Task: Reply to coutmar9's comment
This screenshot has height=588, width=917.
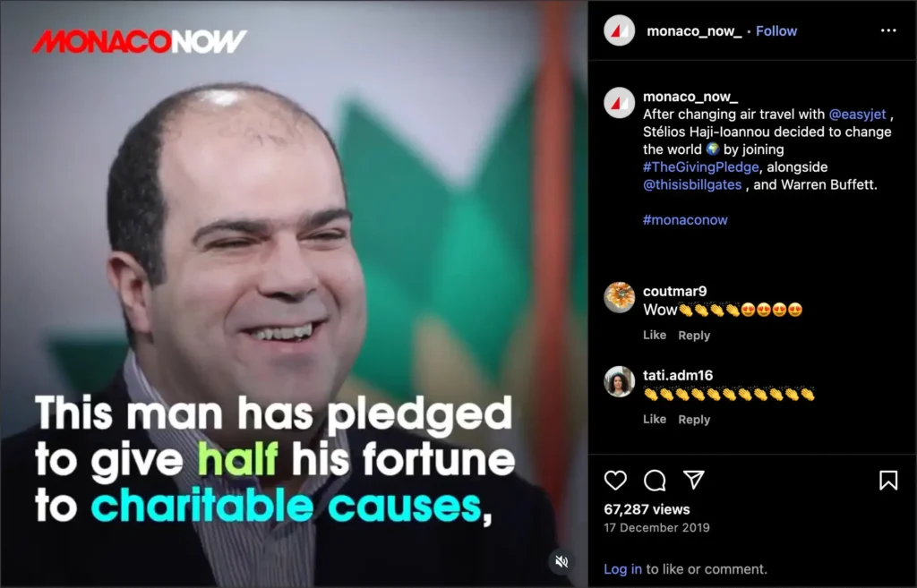Action: (694, 336)
